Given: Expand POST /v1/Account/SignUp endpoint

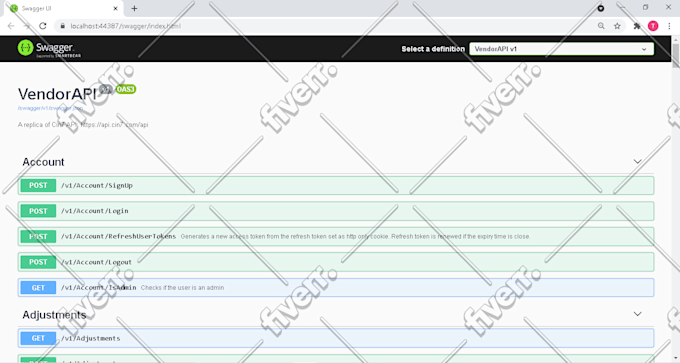Looking at the screenshot, I should [x=336, y=185].
